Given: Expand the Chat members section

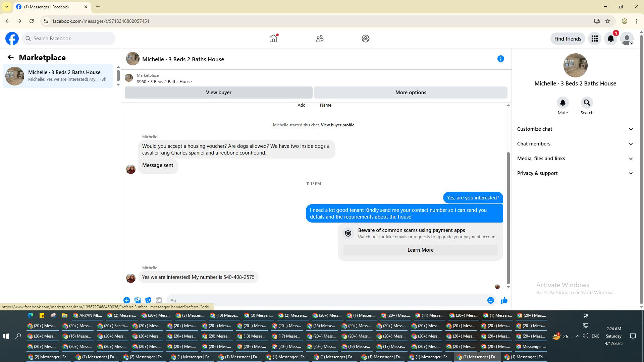Looking at the screenshot, I should coord(575,144).
